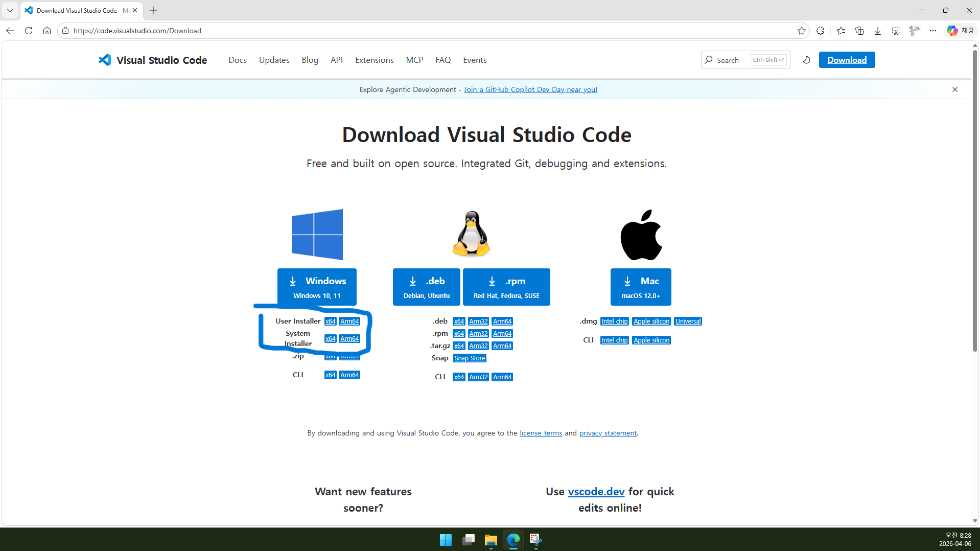
Task: Open the Updates navigation item
Action: pos(274,60)
